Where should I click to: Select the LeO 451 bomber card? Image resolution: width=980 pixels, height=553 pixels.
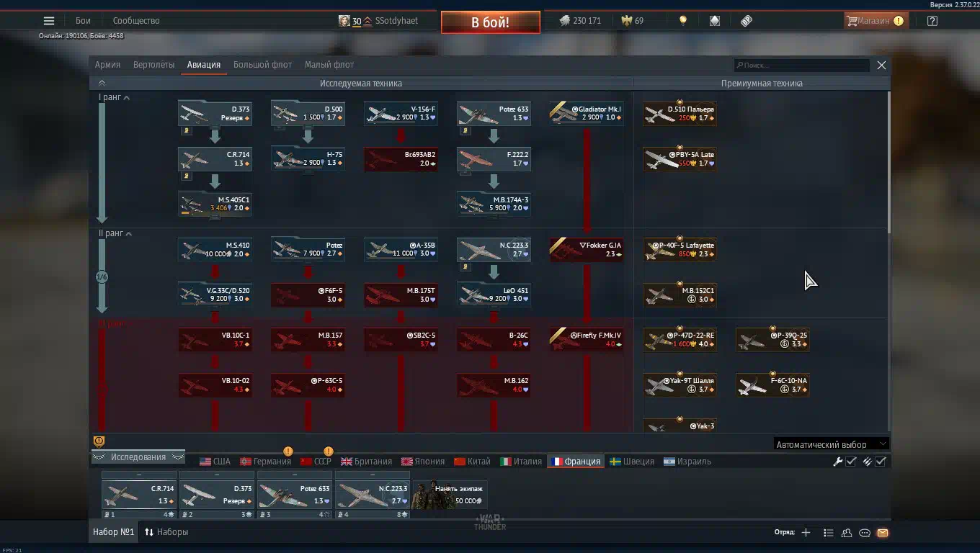coord(494,295)
